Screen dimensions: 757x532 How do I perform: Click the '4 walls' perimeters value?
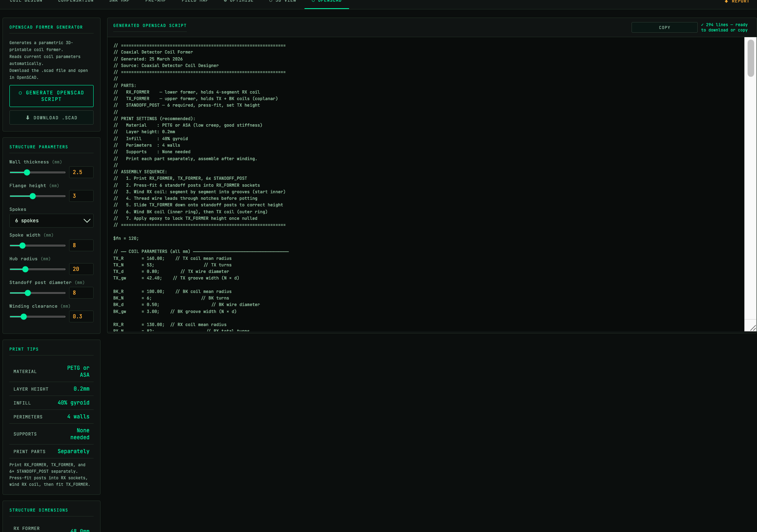78,417
